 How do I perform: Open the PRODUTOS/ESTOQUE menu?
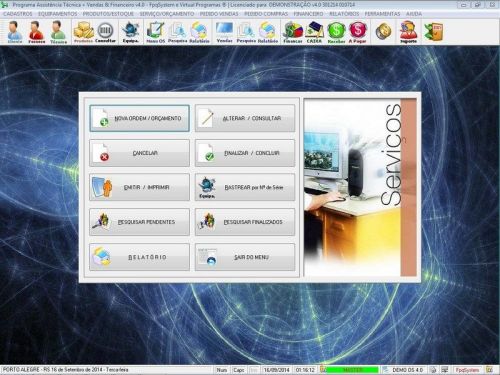(108, 14)
